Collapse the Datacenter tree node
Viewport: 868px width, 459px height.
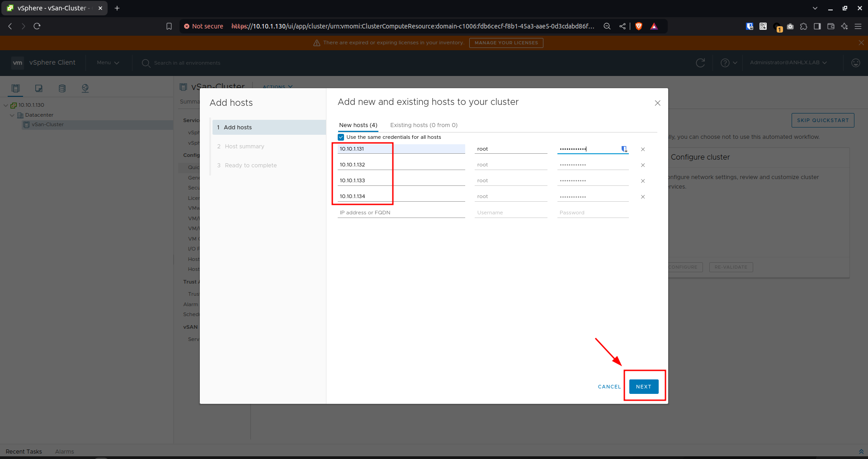click(12, 115)
